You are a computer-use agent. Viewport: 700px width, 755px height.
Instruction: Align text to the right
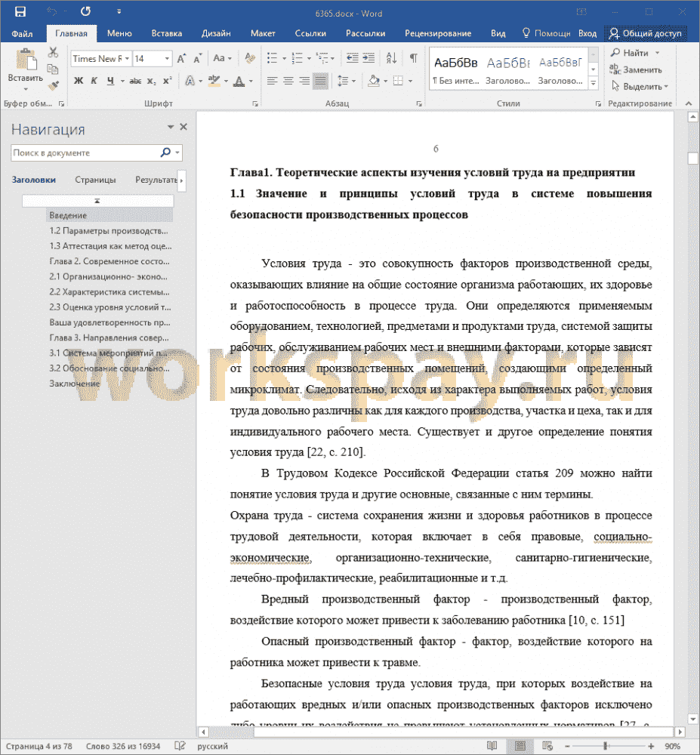[304, 81]
